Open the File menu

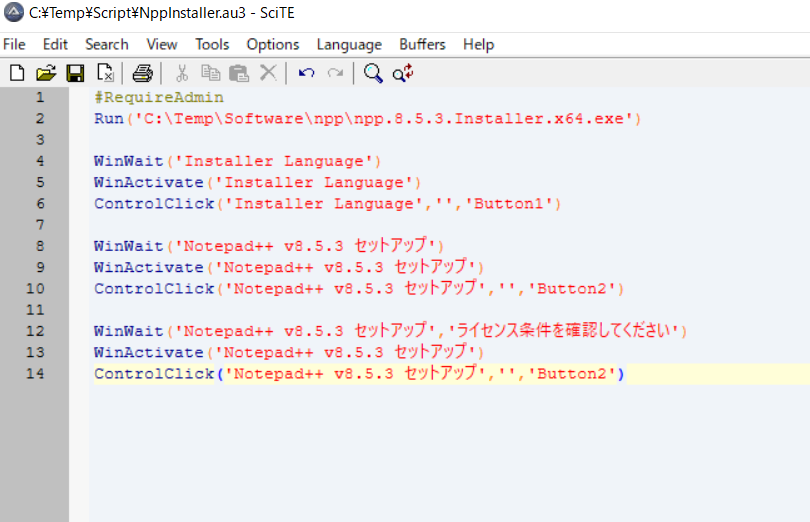[x=14, y=44]
